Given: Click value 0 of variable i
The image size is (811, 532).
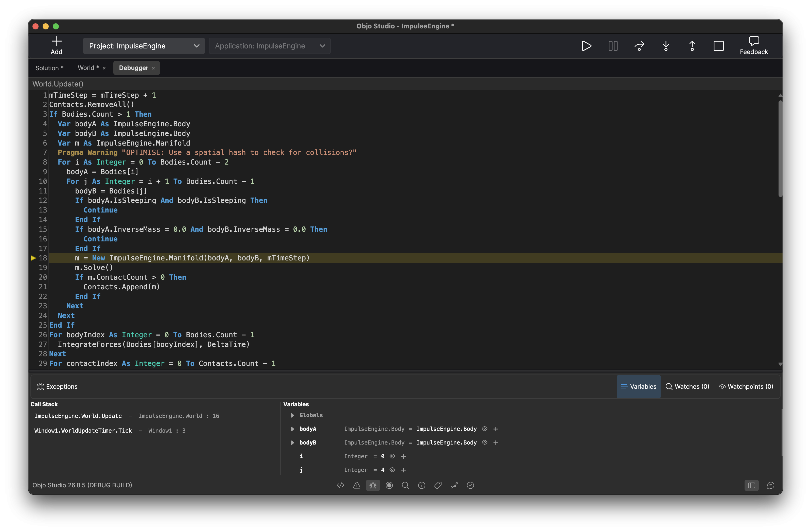Looking at the screenshot, I should tap(382, 456).
